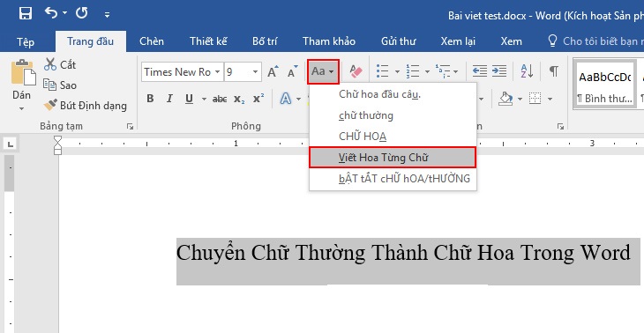Decrease font size with small A icon
This screenshot has width=644, height=333.
292,71
